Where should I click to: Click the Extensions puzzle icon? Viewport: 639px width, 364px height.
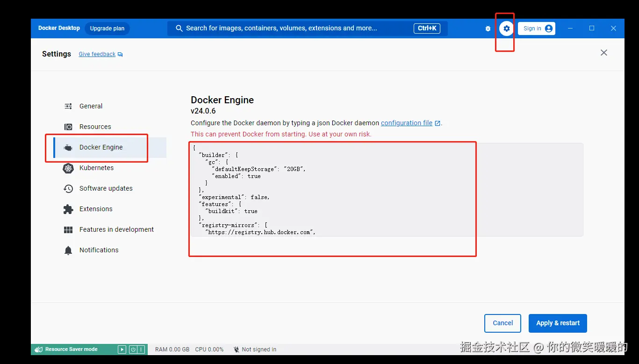[x=68, y=209]
